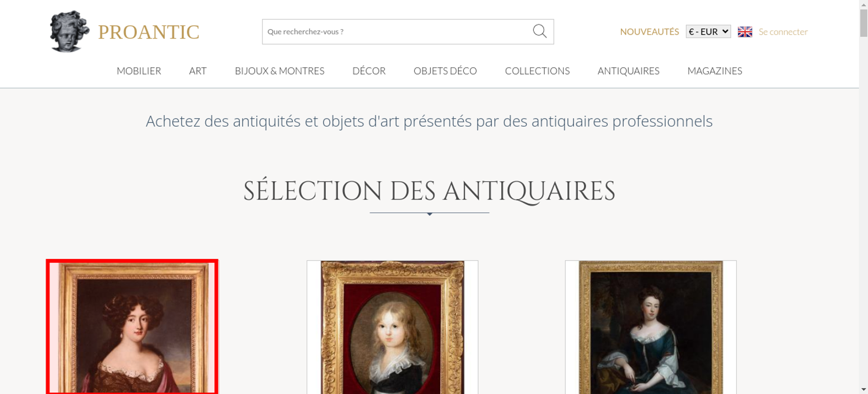Click the Proantic cherub head logo
868x394 pixels.
pyautogui.click(x=69, y=31)
